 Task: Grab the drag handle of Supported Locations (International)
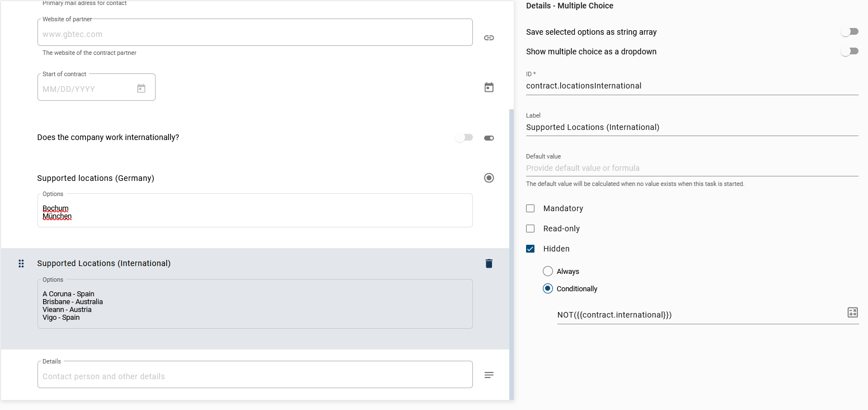point(21,263)
